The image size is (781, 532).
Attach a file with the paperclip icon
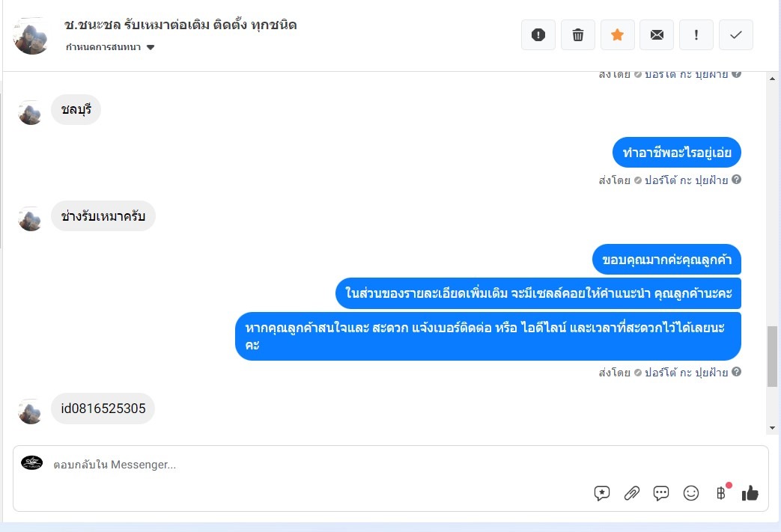point(631,493)
